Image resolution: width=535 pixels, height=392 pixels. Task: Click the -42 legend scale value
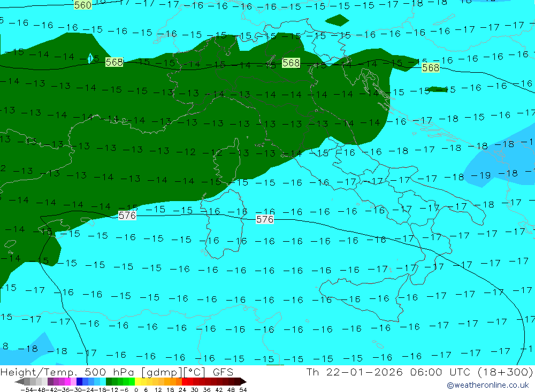pyautogui.click(x=52, y=390)
